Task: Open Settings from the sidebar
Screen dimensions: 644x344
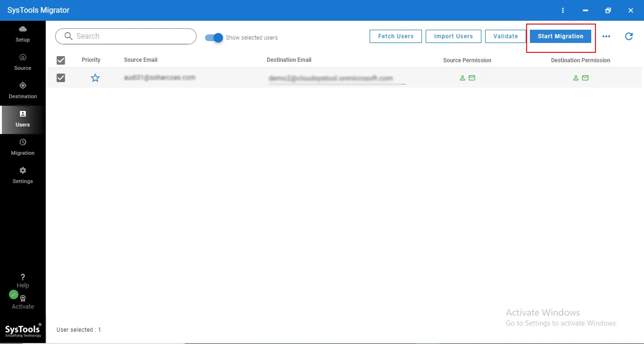Action: point(23,176)
